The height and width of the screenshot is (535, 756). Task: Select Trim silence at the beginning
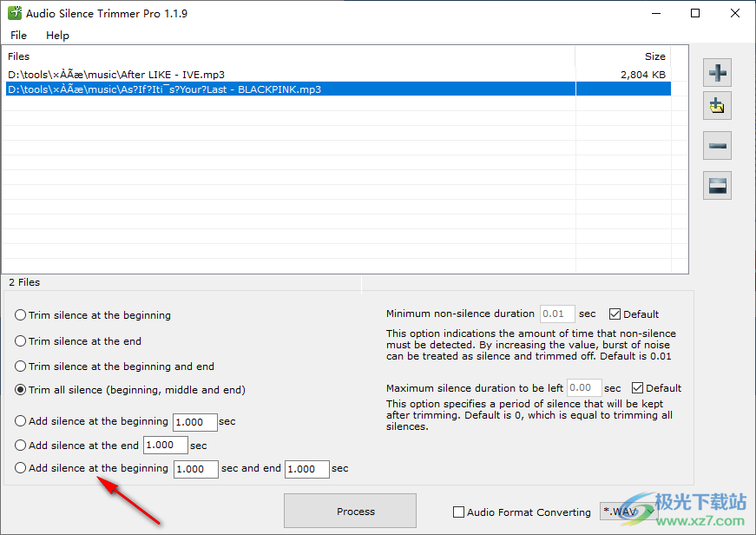tap(21, 315)
